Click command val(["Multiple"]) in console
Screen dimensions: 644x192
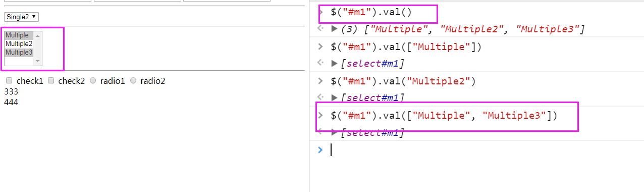tap(406, 47)
